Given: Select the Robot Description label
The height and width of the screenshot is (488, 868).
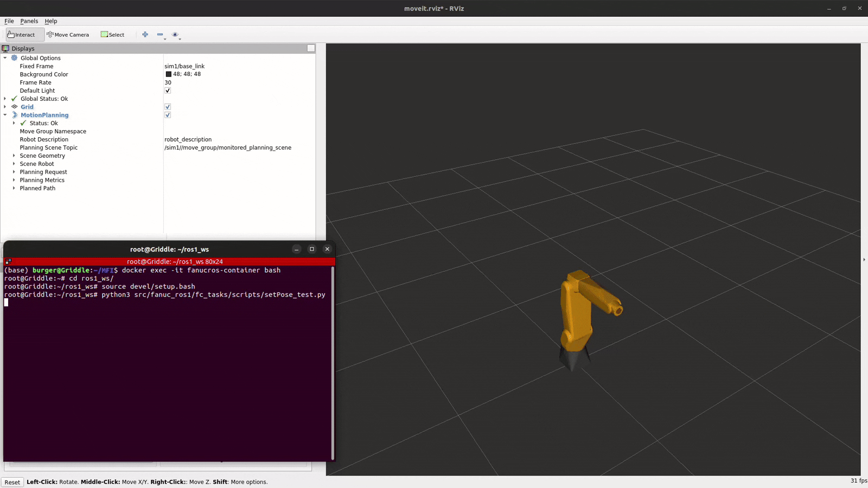Looking at the screenshot, I should coord(44,139).
